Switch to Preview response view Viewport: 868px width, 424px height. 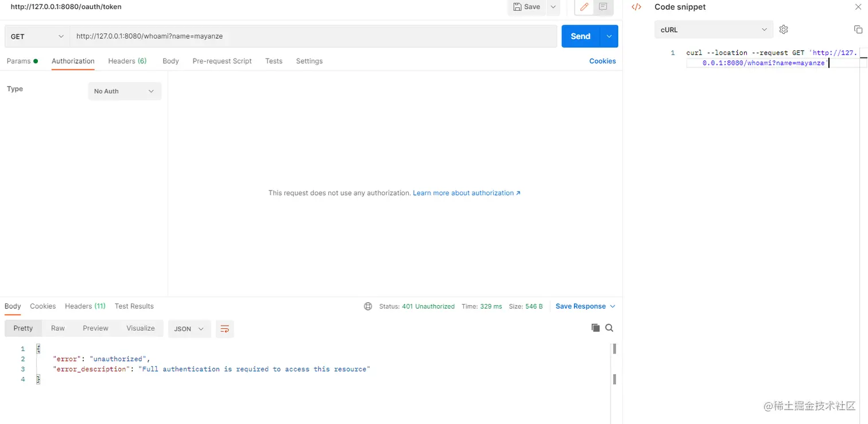pyautogui.click(x=95, y=328)
